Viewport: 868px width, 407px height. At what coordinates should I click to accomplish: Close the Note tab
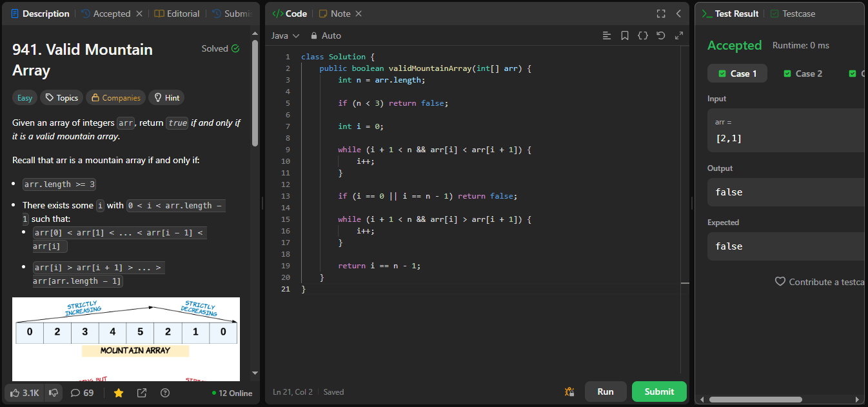pos(359,14)
